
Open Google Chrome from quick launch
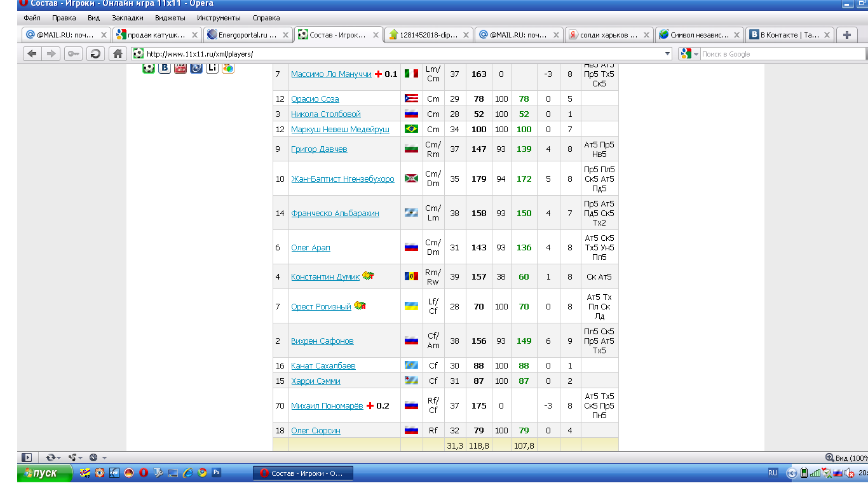click(x=202, y=473)
